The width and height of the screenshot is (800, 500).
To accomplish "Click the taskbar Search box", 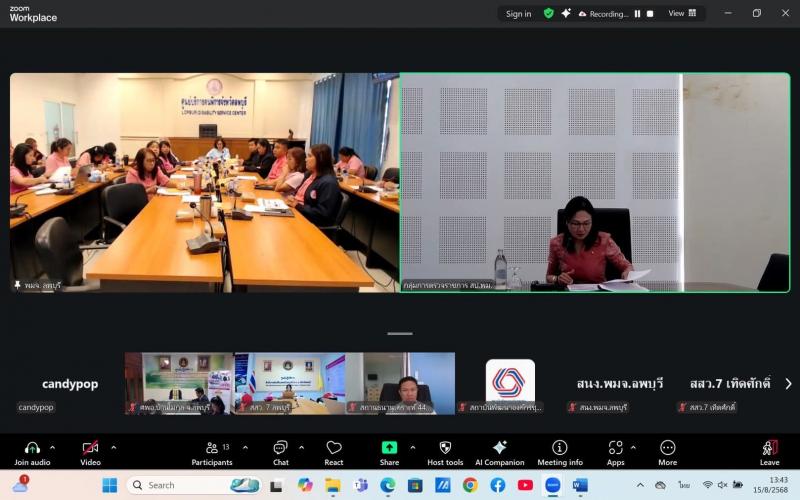I will point(194,485).
